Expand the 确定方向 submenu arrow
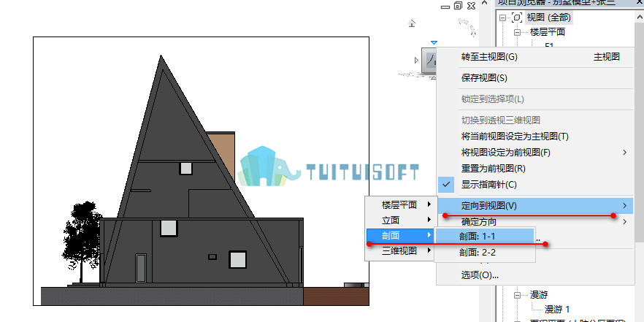This screenshot has height=322, width=644. pyautogui.click(x=625, y=222)
